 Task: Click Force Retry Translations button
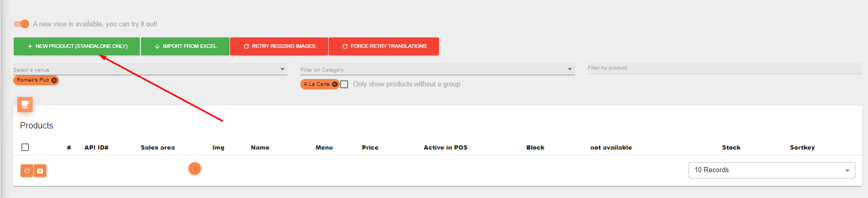coord(384,46)
